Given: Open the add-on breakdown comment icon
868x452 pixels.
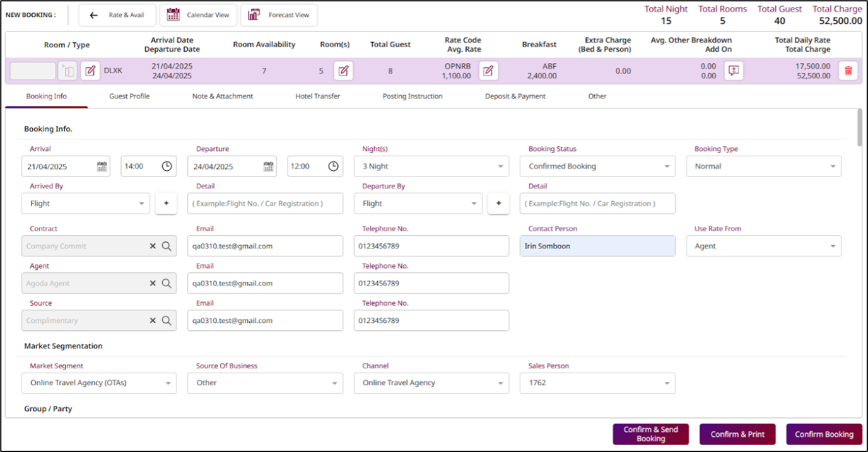Looking at the screenshot, I should 733,71.
